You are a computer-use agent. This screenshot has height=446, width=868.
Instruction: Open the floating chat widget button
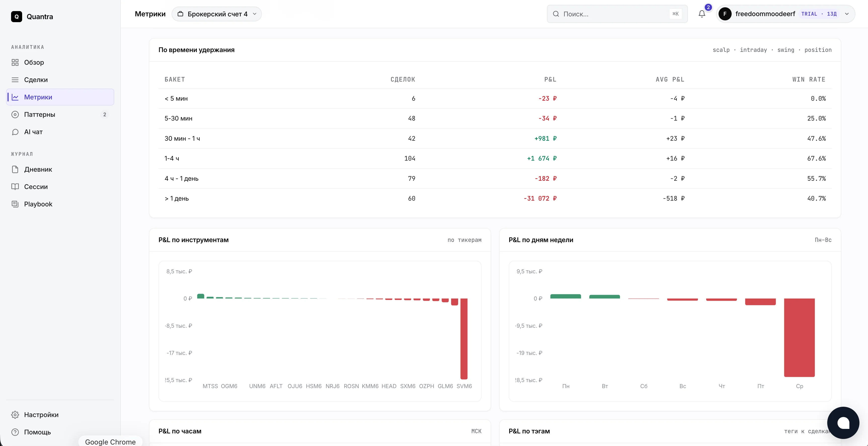coord(843,423)
